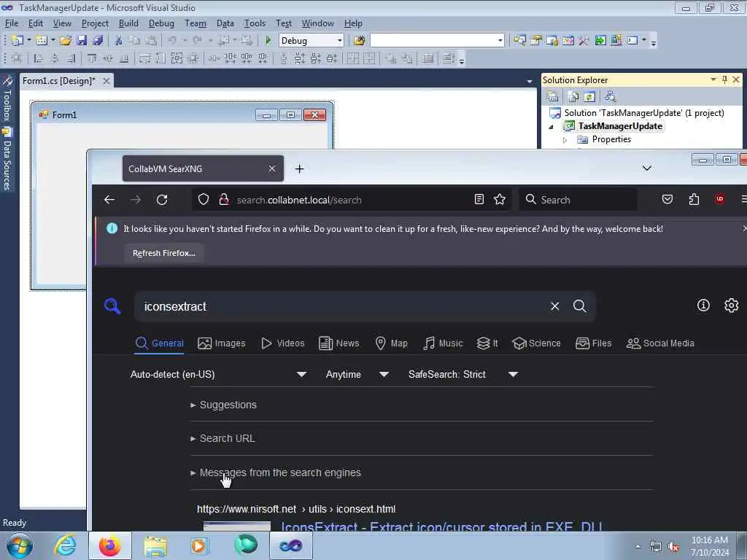747x560 pixels.
Task: List all Firefox tabs chevron
Action: [x=646, y=168]
